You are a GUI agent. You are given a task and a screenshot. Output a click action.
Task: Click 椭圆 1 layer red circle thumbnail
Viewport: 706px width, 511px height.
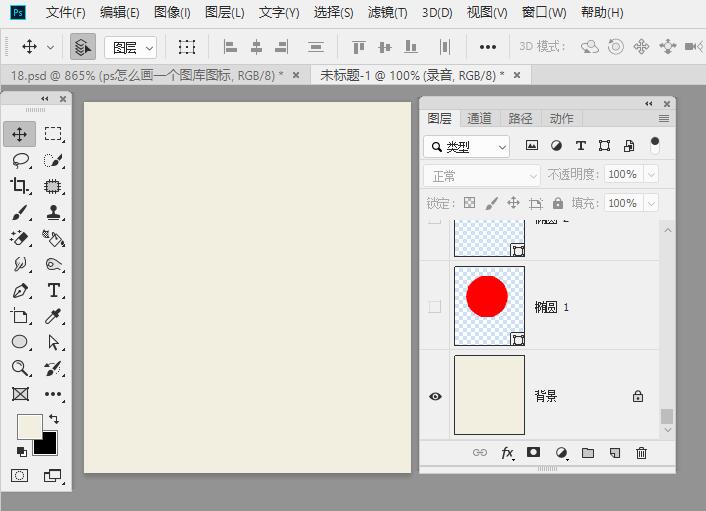489,306
